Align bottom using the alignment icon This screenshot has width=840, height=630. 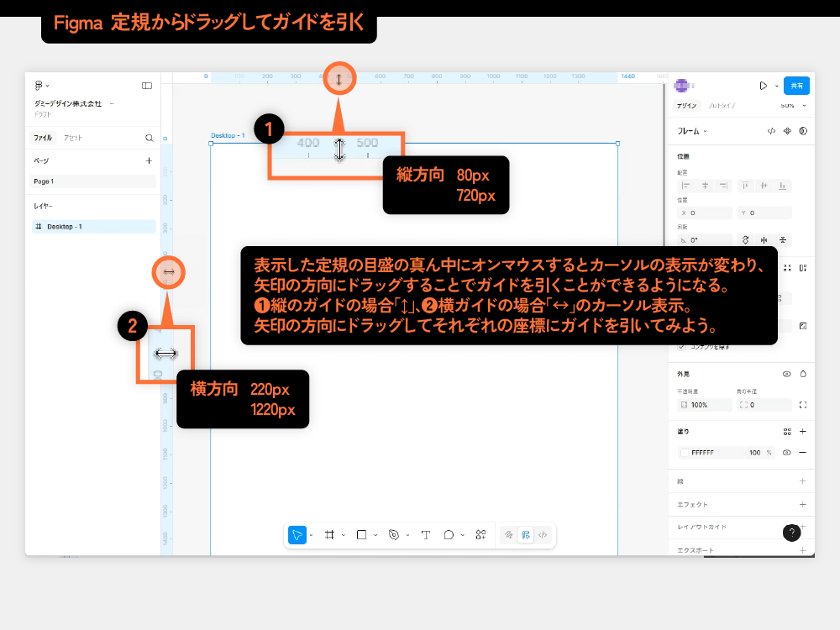click(x=783, y=186)
